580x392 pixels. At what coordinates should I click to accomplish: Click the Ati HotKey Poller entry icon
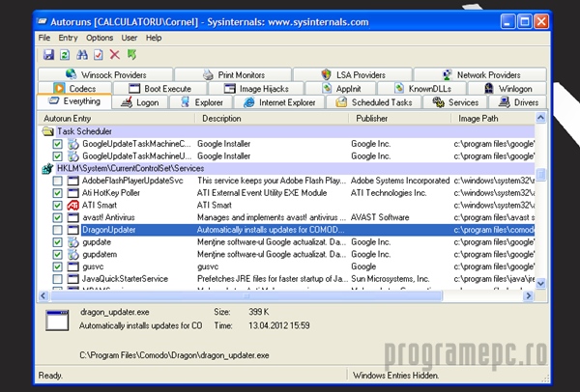(72, 193)
